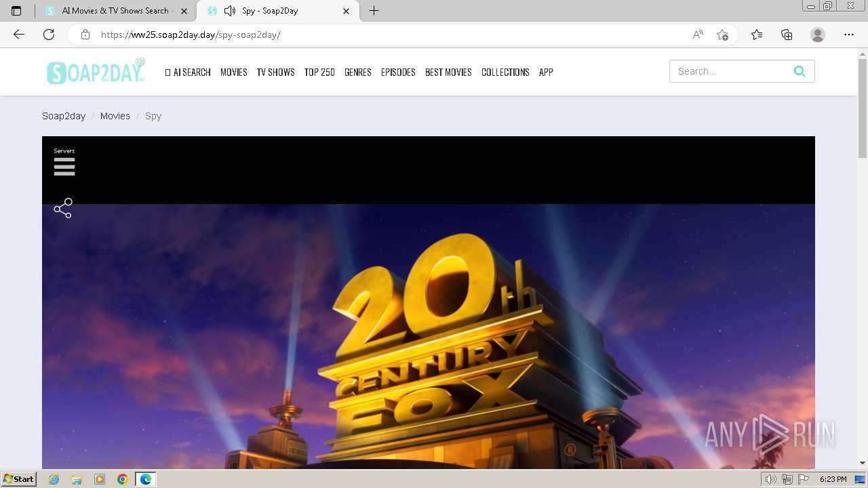868x488 pixels.
Task: View site information lock icon
Action: click(x=85, y=35)
